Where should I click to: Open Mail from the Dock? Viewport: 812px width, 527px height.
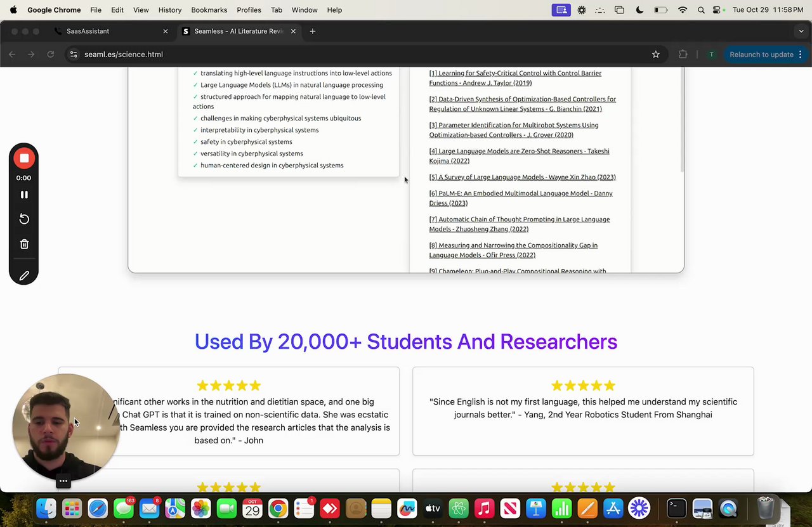coord(149,509)
